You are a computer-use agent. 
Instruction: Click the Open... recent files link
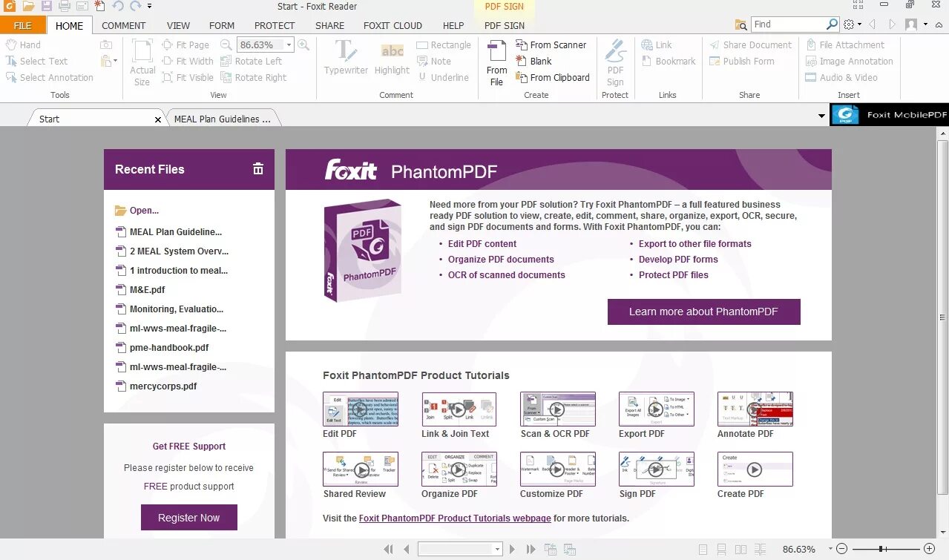click(137, 211)
